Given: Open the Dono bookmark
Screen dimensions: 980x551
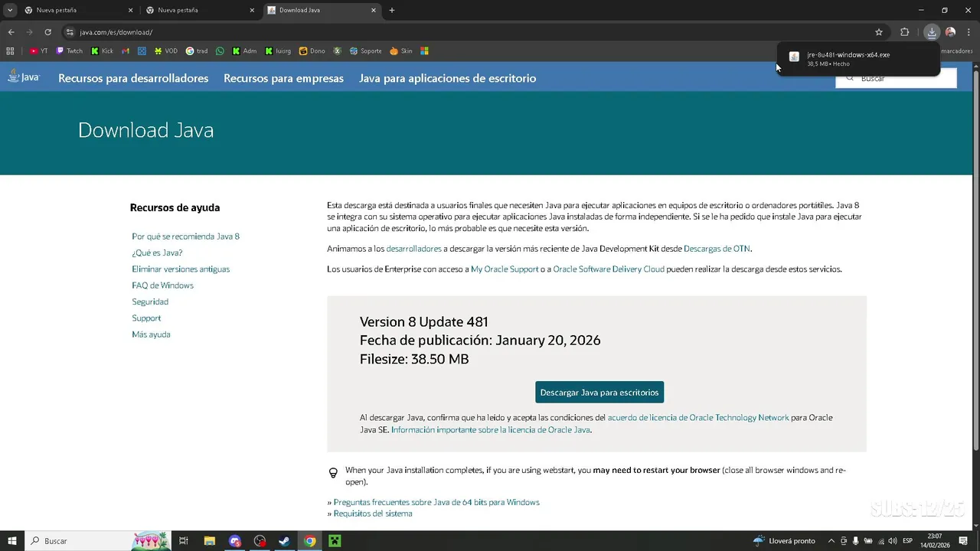Looking at the screenshot, I should point(312,51).
